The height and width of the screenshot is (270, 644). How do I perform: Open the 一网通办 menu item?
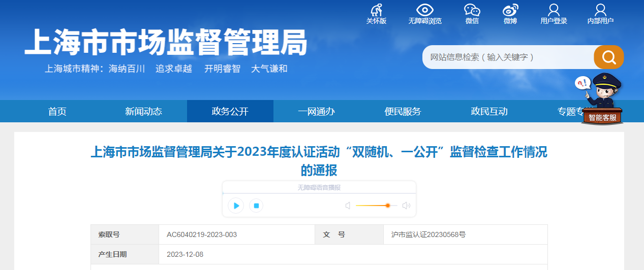tap(317, 112)
